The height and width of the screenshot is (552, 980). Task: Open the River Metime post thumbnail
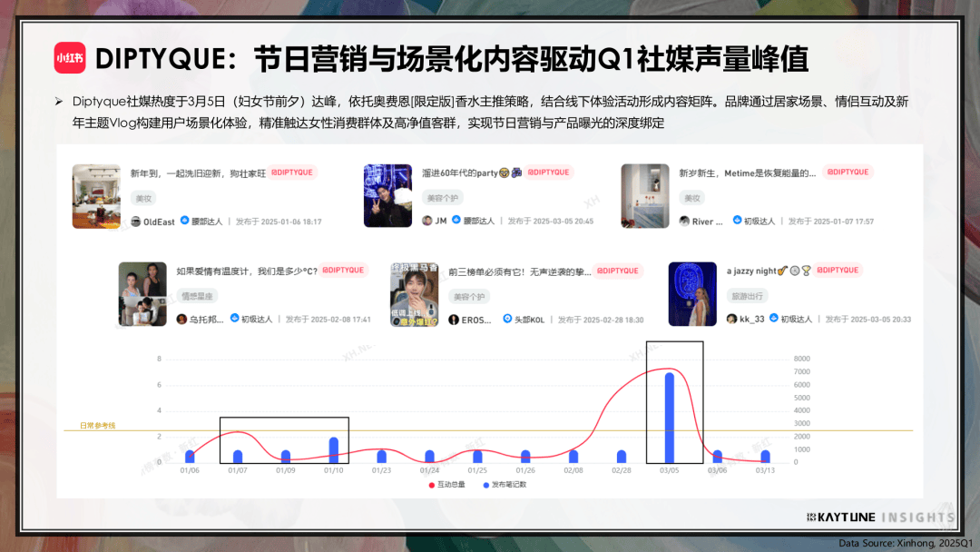[x=644, y=196]
